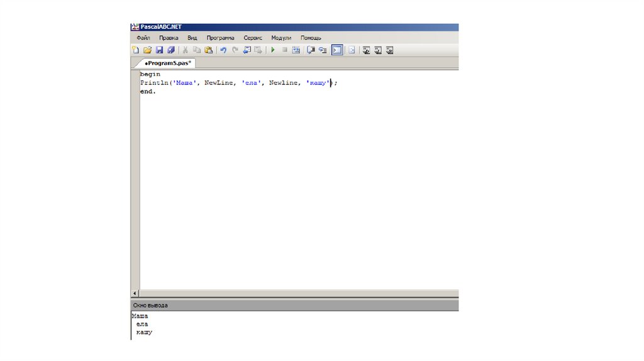Screen dimensions: 644x361
Task: Click the compile icon next to Stop
Action: pos(296,50)
